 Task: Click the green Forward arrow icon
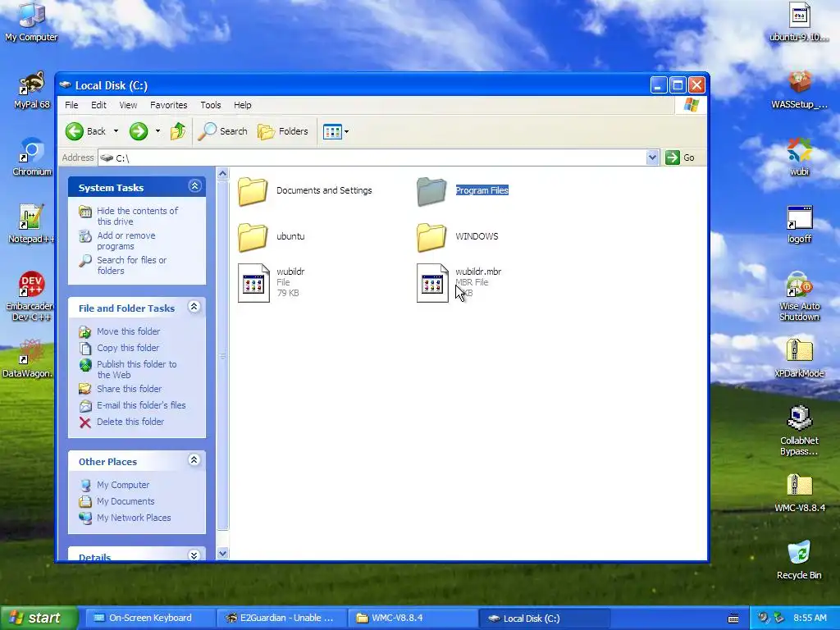click(138, 131)
